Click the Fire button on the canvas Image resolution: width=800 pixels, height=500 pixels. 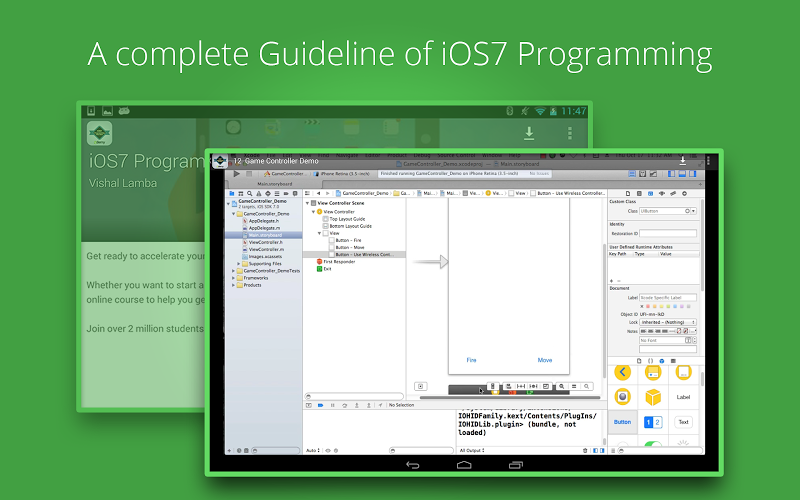coord(471,360)
